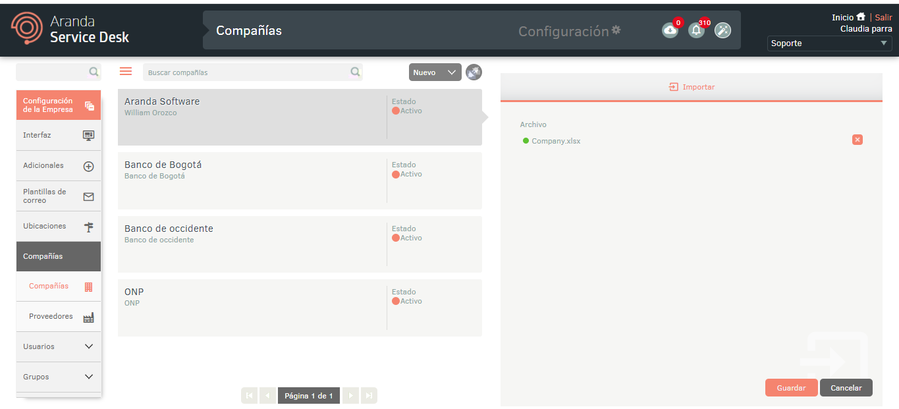Collapse the dark Compañías section header
The width and height of the screenshot is (899, 409).
(x=58, y=256)
